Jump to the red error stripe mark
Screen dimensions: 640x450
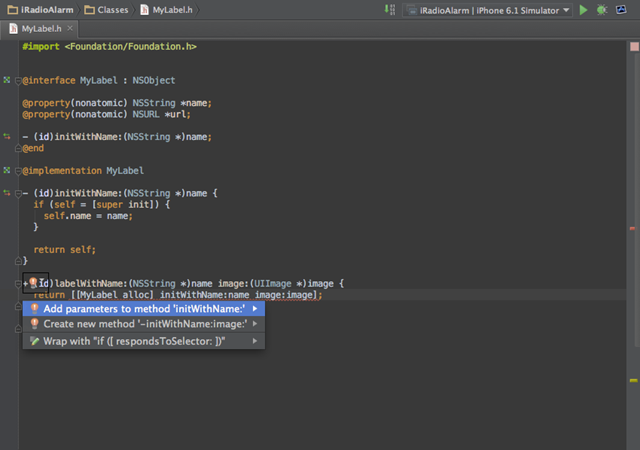coord(632,228)
